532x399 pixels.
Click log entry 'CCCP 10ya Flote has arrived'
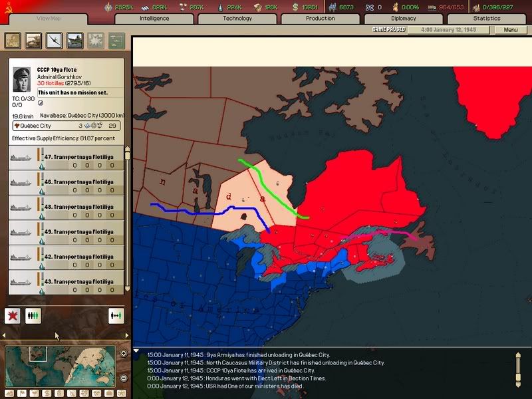coord(231,370)
